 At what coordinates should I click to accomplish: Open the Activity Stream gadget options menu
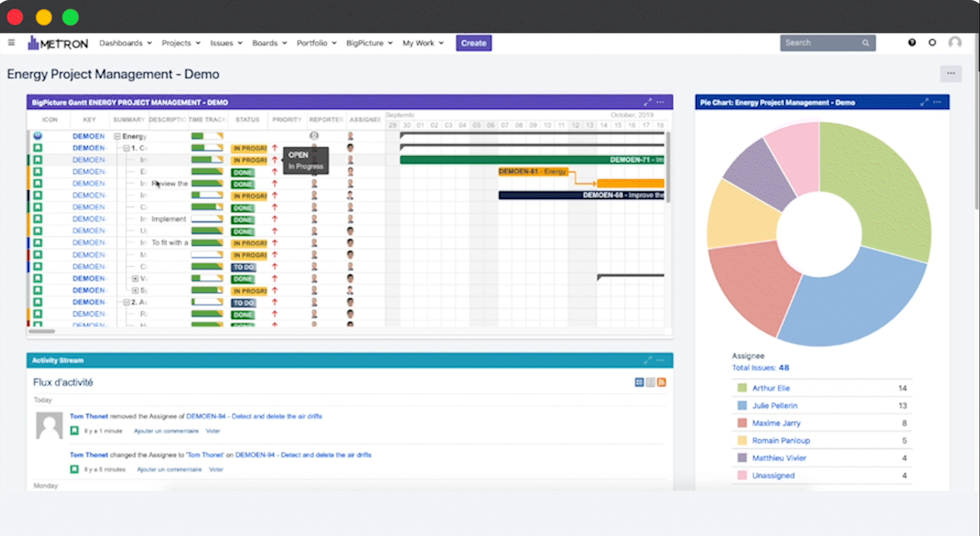[661, 360]
